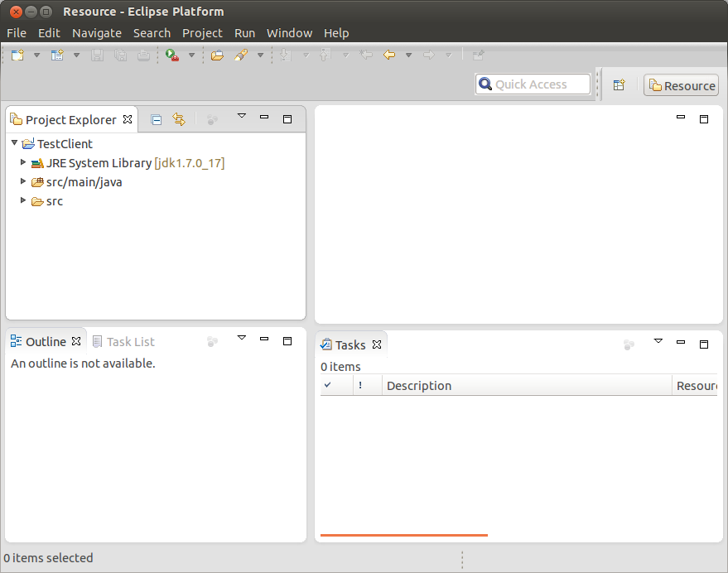Open the Search menu
This screenshot has height=573, width=728.
[x=152, y=33]
